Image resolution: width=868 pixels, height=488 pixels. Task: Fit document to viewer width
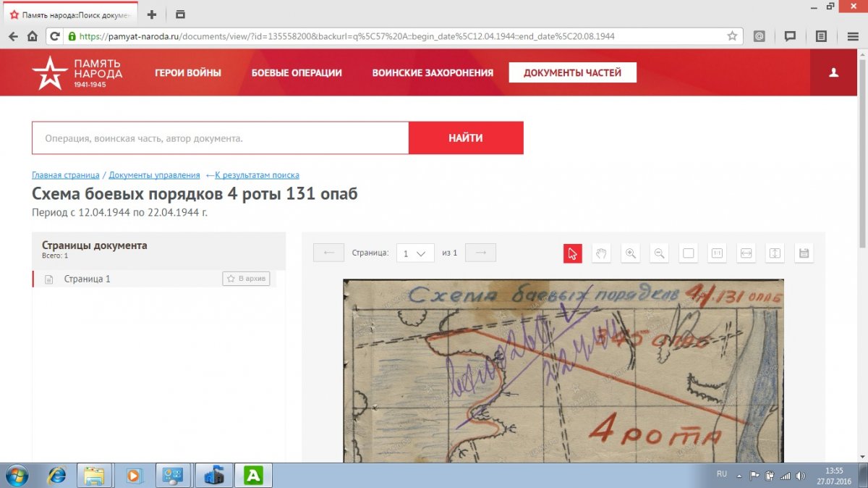click(x=746, y=253)
